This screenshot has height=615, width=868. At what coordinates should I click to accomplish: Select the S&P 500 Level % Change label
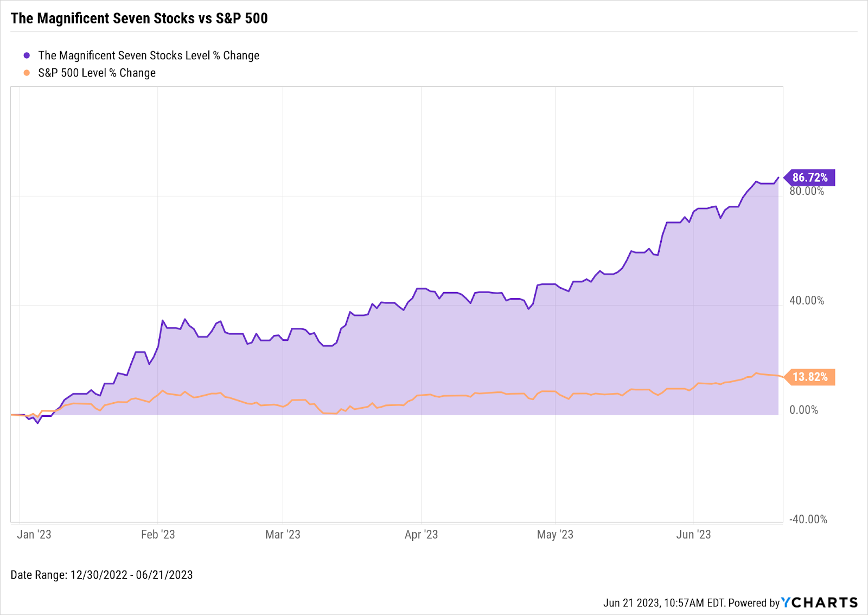click(97, 73)
